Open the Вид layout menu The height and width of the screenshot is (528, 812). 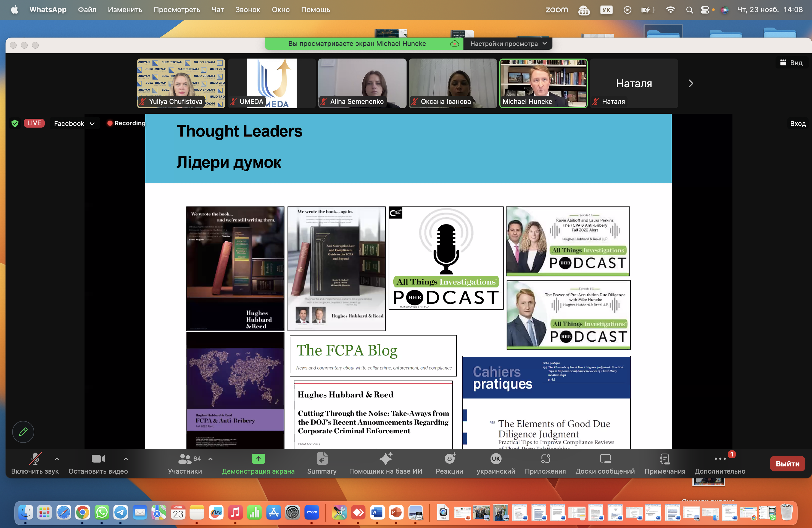pyautogui.click(x=791, y=62)
